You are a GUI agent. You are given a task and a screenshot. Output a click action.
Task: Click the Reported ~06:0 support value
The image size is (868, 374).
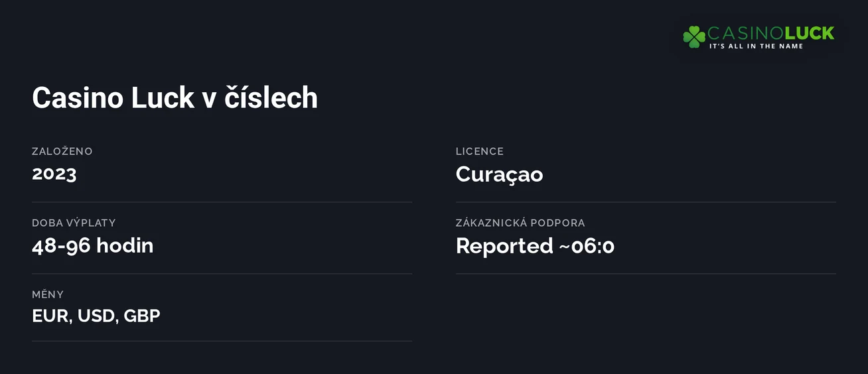pos(536,246)
